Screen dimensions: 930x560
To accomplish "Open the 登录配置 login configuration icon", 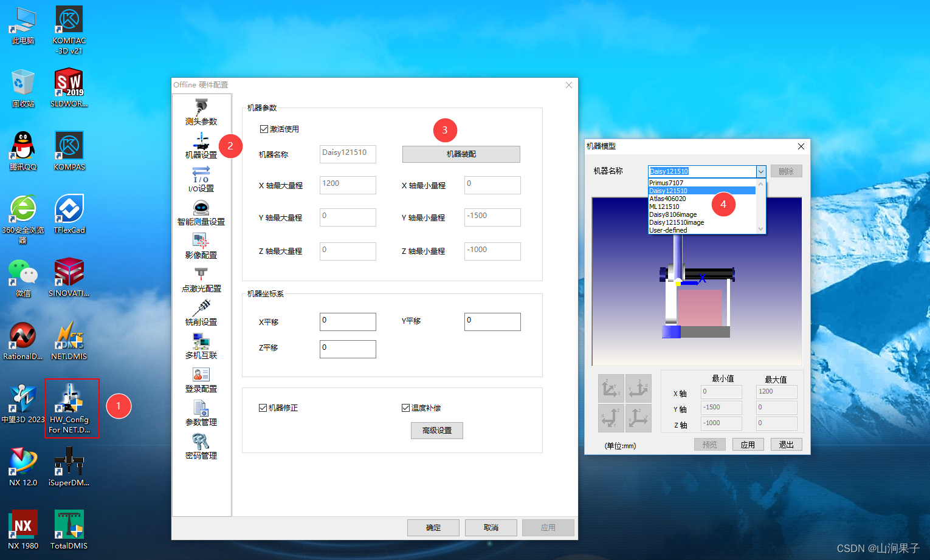I will [201, 380].
